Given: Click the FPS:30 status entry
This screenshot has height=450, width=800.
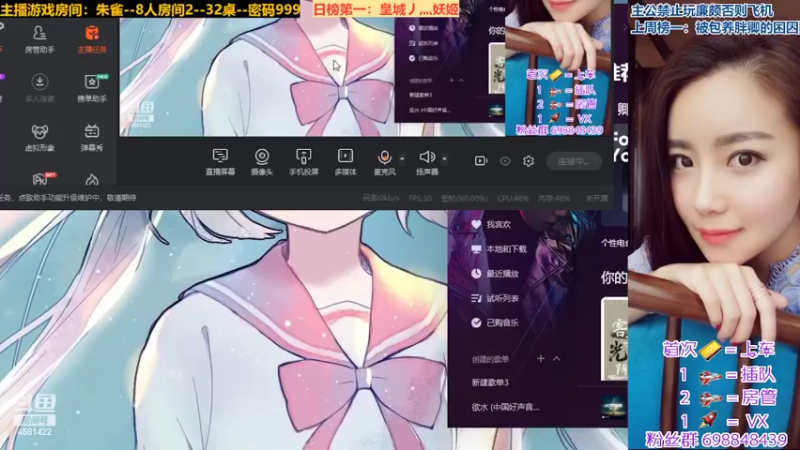Looking at the screenshot, I should [x=420, y=198].
